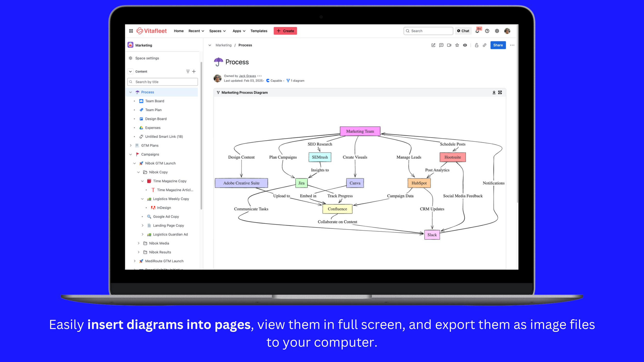The width and height of the screenshot is (644, 362).
Task: Click the content filter icon
Action: [x=188, y=71]
